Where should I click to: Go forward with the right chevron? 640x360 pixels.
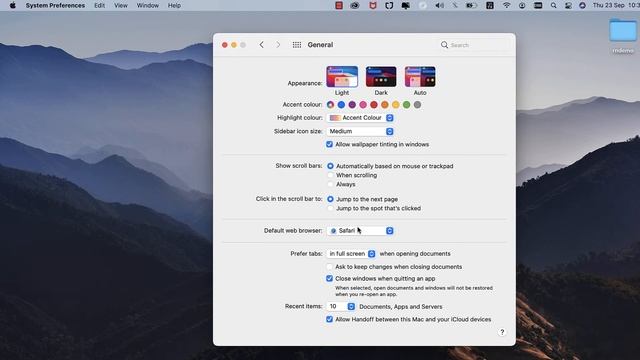point(278,44)
